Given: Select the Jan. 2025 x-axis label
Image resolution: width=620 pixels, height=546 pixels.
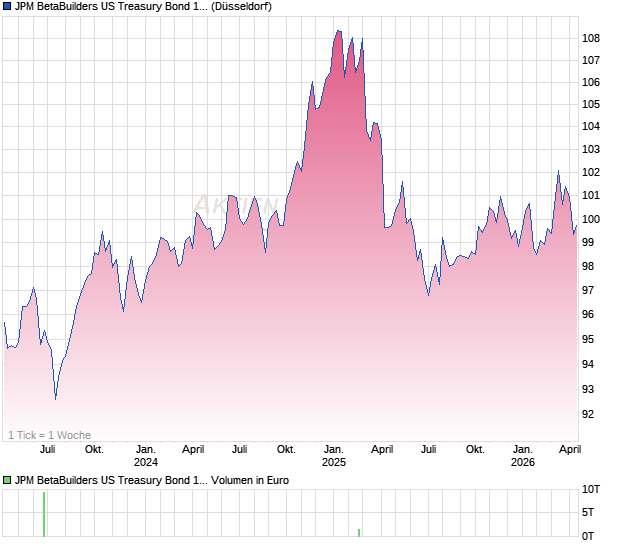Looking at the screenshot, I should point(334,456).
